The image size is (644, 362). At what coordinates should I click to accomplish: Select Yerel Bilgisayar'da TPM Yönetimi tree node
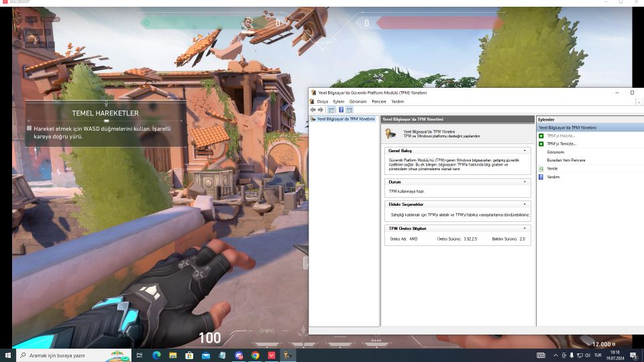click(345, 119)
